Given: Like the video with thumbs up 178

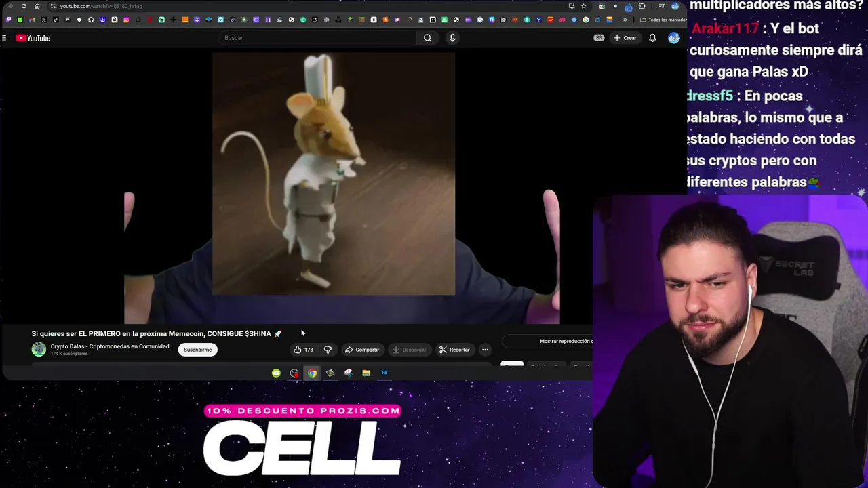Looking at the screenshot, I should pos(303,350).
